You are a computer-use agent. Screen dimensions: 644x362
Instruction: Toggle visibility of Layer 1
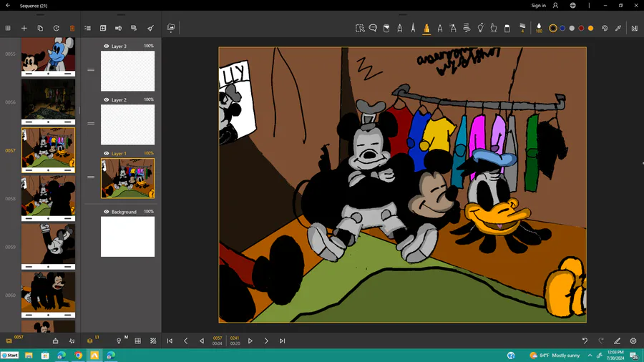107,154
